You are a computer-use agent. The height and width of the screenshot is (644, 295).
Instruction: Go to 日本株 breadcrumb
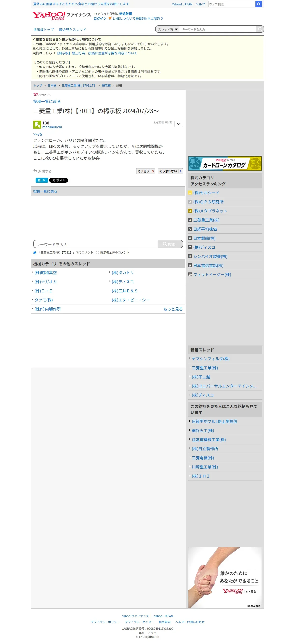coord(52,86)
